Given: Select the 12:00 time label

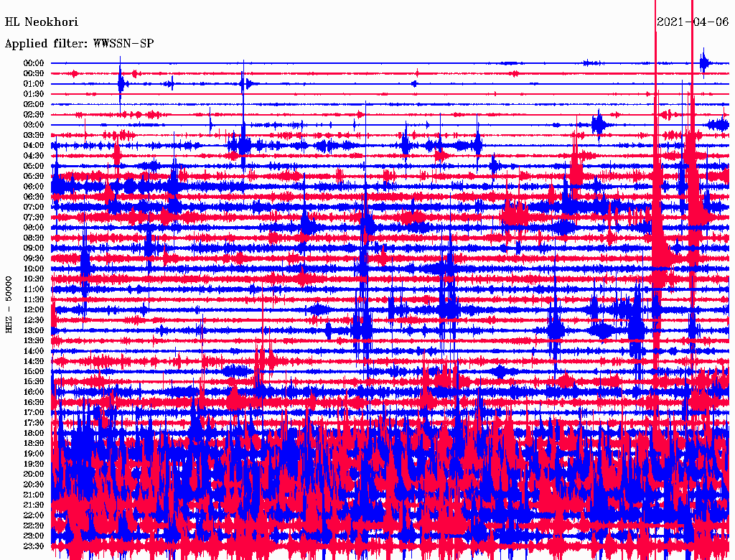Looking at the screenshot, I should coord(34,310).
